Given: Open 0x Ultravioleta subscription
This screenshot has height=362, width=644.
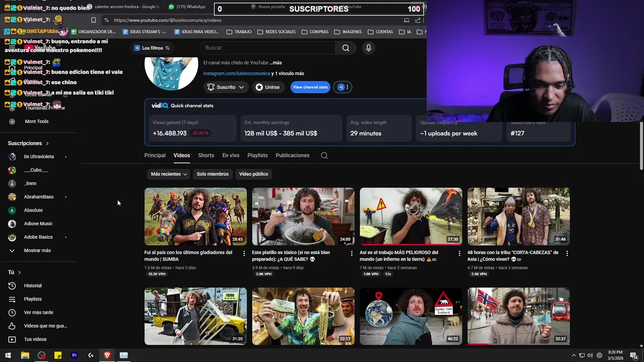Looking at the screenshot, I should click(38, 156).
